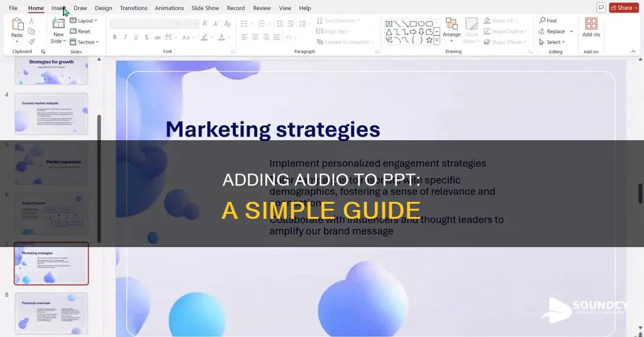Toggle text Shadow formatting
The width and height of the screenshot is (644, 337).
147,37
